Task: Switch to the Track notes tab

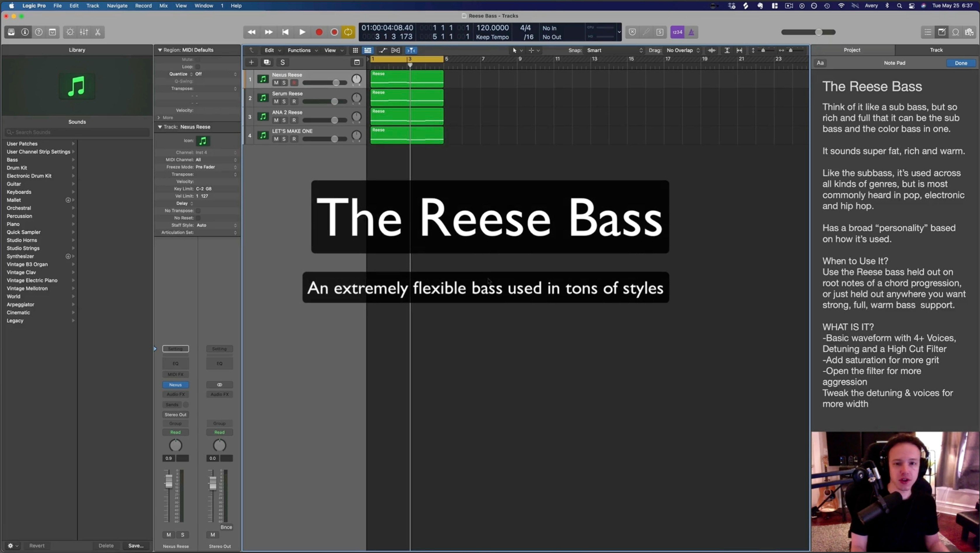Action: 937,50
